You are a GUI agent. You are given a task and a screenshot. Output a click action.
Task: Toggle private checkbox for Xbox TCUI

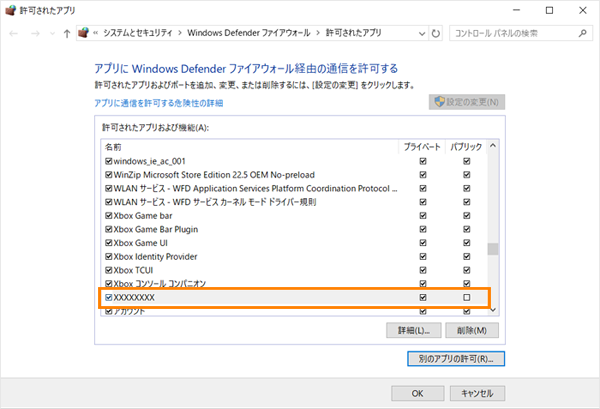pos(423,270)
